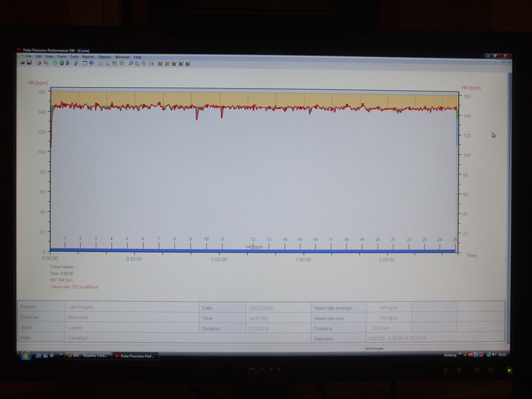Open the Windows menu

click(122, 57)
